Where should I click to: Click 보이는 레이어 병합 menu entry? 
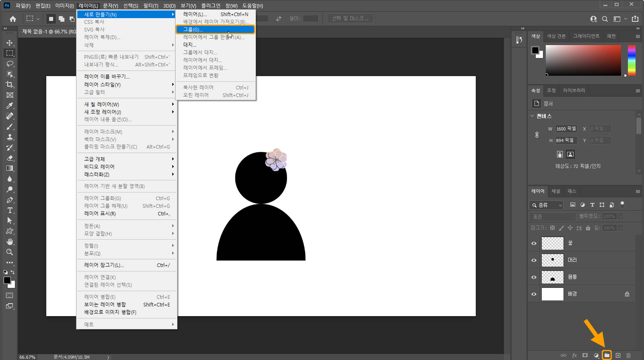(x=127, y=304)
